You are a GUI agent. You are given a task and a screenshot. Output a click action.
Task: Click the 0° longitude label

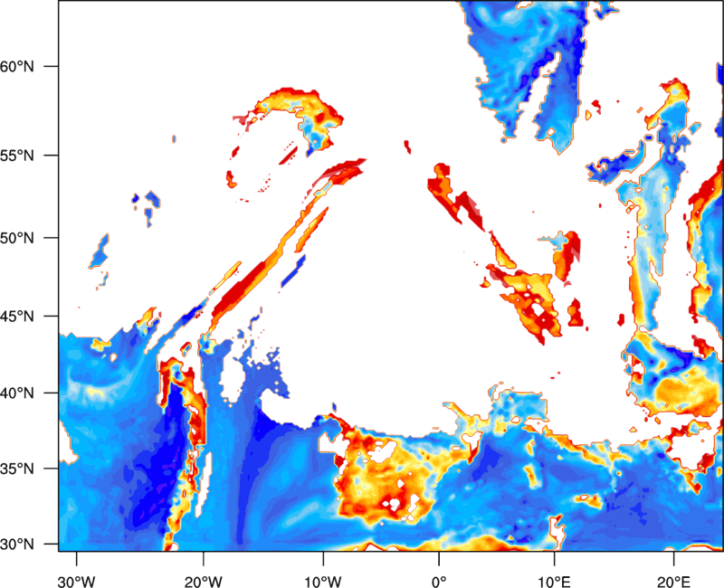(439, 582)
